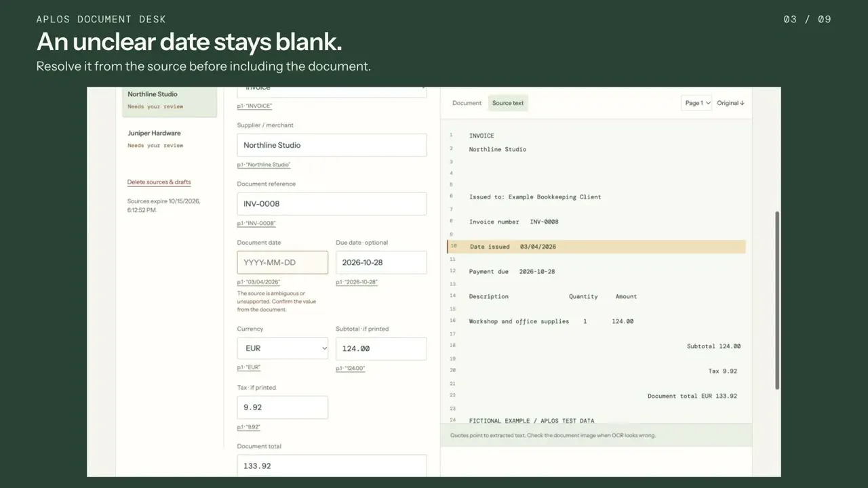This screenshot has width=868, height=488.
Task: Click the Subtotal 124.00 source line
Action: [x=713, y=346]
